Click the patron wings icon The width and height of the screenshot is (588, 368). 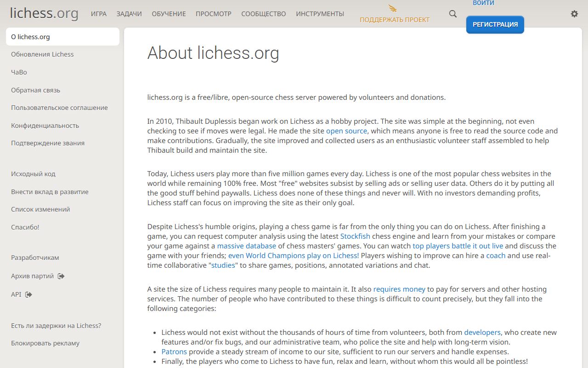(392, 8)
